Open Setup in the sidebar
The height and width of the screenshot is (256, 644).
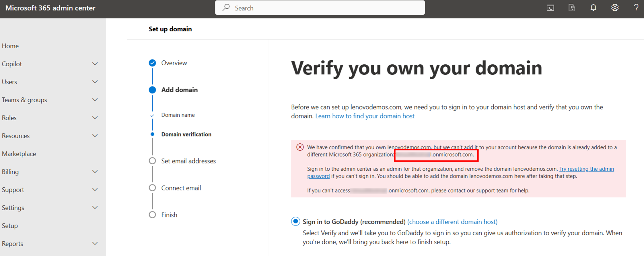point(10,226)
